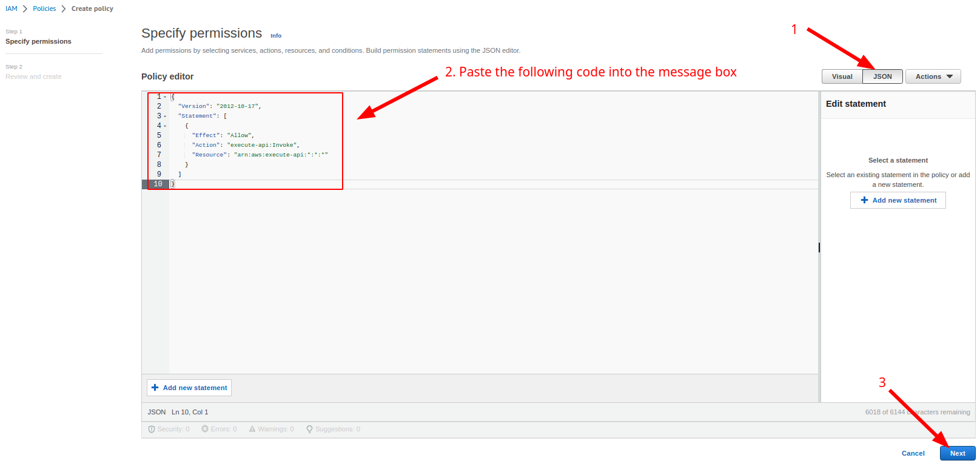Switch to the Visual editor tab
980x469 pixels.
click(x=842, y=76)
